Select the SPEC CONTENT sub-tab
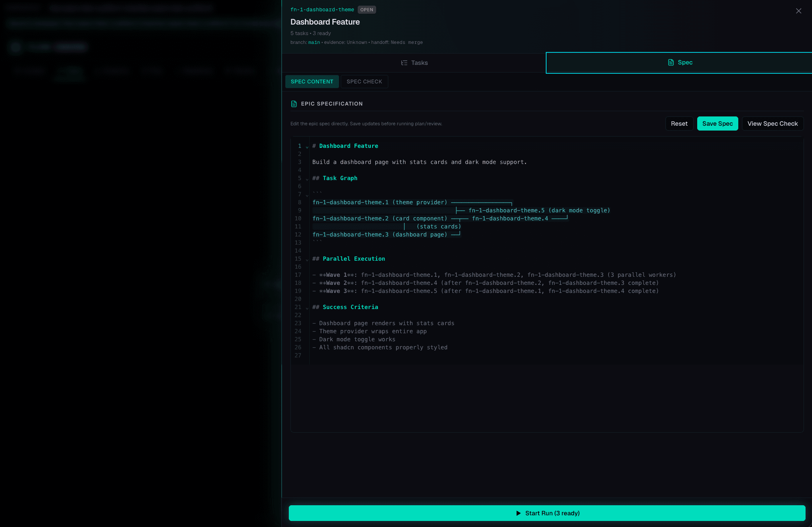This screenshot has width=812, height=527. [x=312, y=81]
